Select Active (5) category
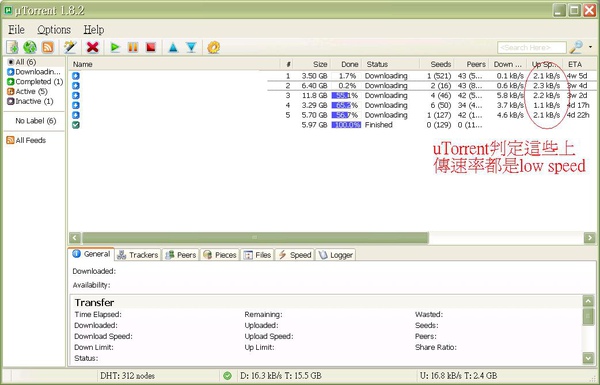The height and width of the screenshot is (385, 600). point(27,91)
